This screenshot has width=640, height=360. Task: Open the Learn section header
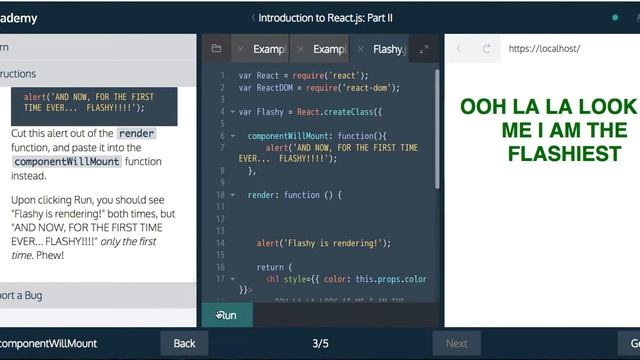click(x=98, y=47)
